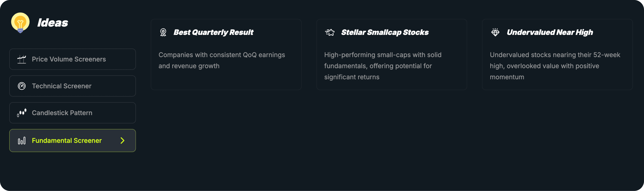Select the shooting star icon on Stellar Smallcap Stocks
Image resolution: width=644 pixels, height=191 pixels.
click(x=330, y=32)
